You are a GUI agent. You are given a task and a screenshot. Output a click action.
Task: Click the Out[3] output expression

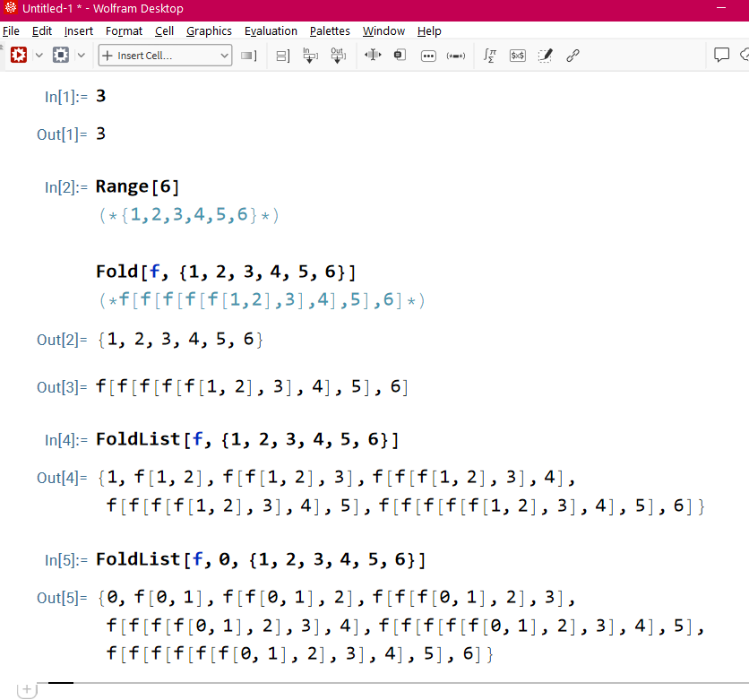(252, 387)
